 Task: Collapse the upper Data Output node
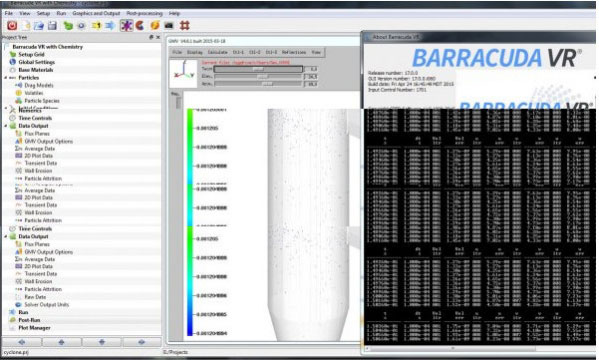pos(5,126)
